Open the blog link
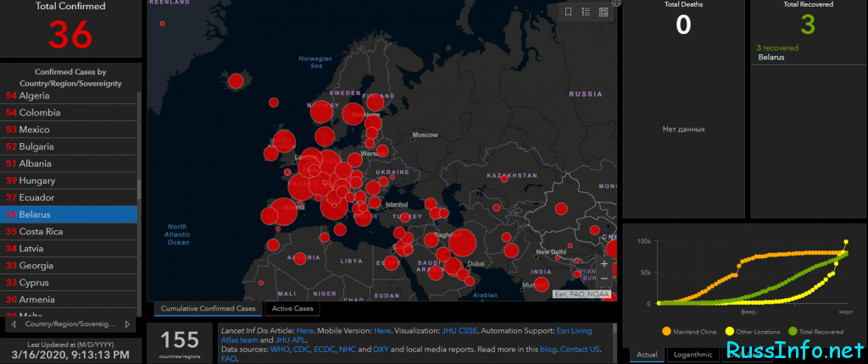868x364 pixels. (548, 350)
